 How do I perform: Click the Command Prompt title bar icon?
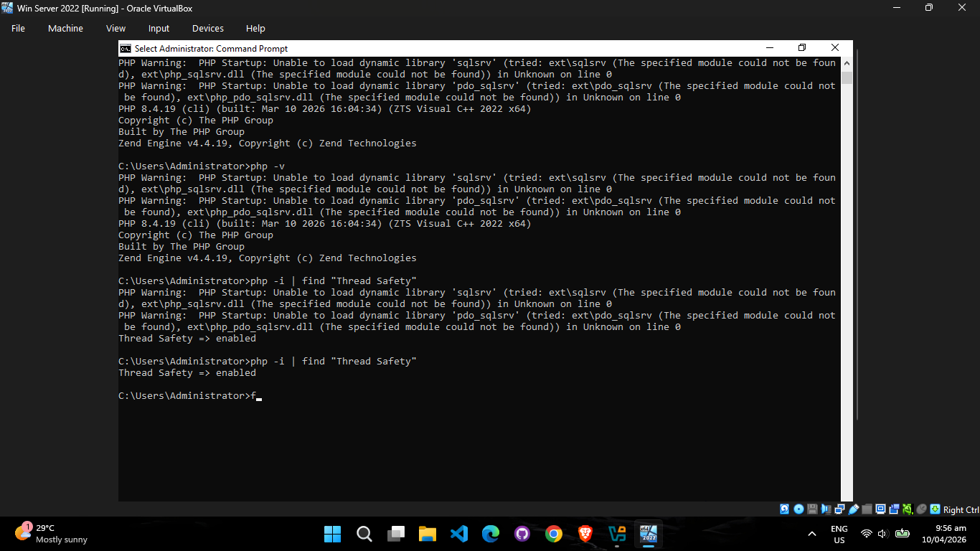(126, 49)
